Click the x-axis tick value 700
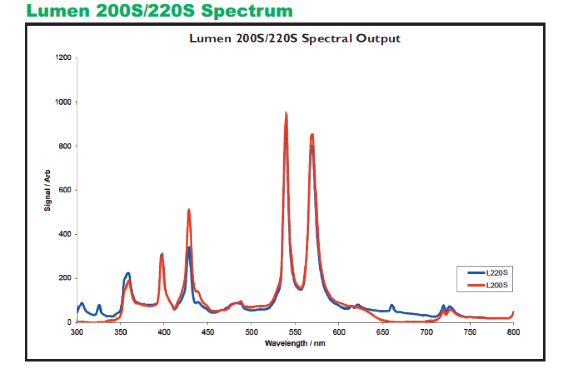 426,332
